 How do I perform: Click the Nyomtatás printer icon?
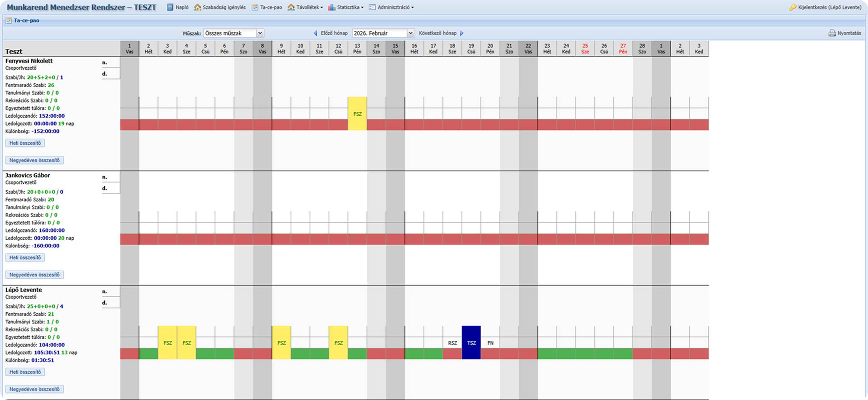[832, 33]
